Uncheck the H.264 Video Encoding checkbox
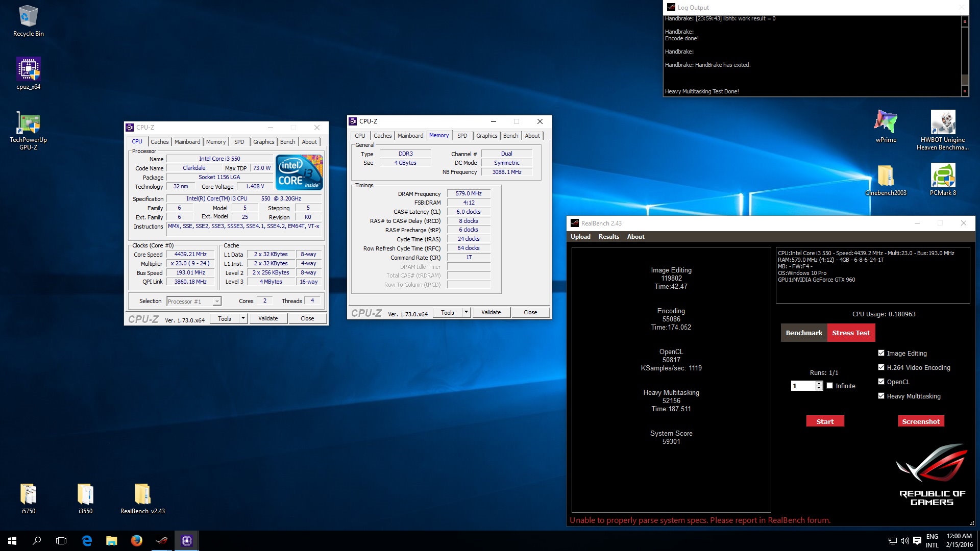Screen dimensions: 980x551 click(881, 367)
